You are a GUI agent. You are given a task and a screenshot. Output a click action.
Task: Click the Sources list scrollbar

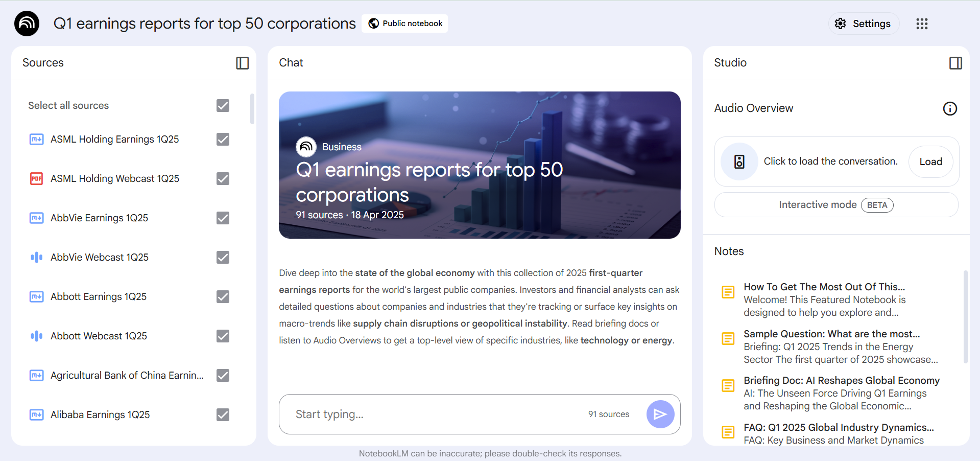(252, 109)
